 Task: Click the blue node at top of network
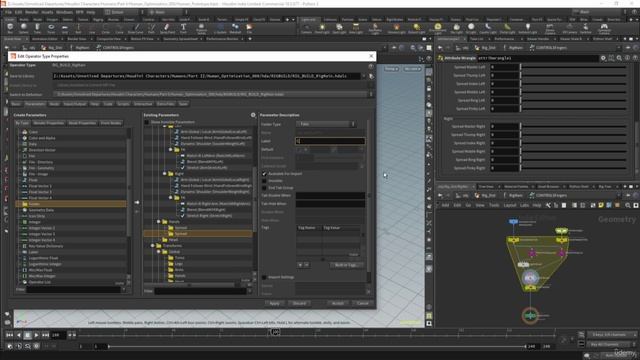(513, 222)
